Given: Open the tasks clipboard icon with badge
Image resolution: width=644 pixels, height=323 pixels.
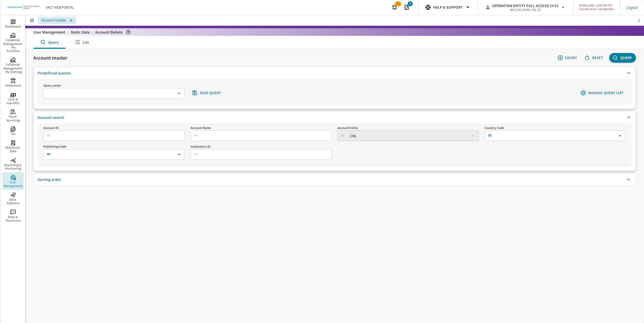Looking at the screenshot, I should tap(407, 7).
